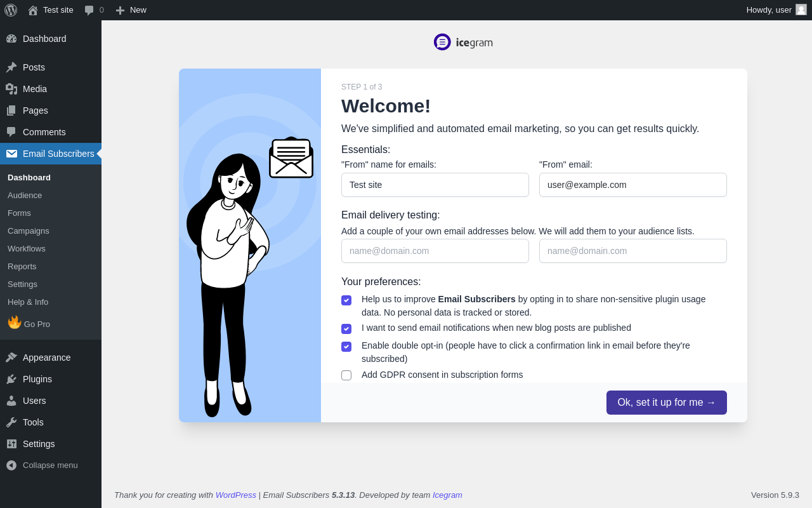Enable the GDPR consent checkbox
Viewport: 812px width, 508px height.
click(346, 375)
